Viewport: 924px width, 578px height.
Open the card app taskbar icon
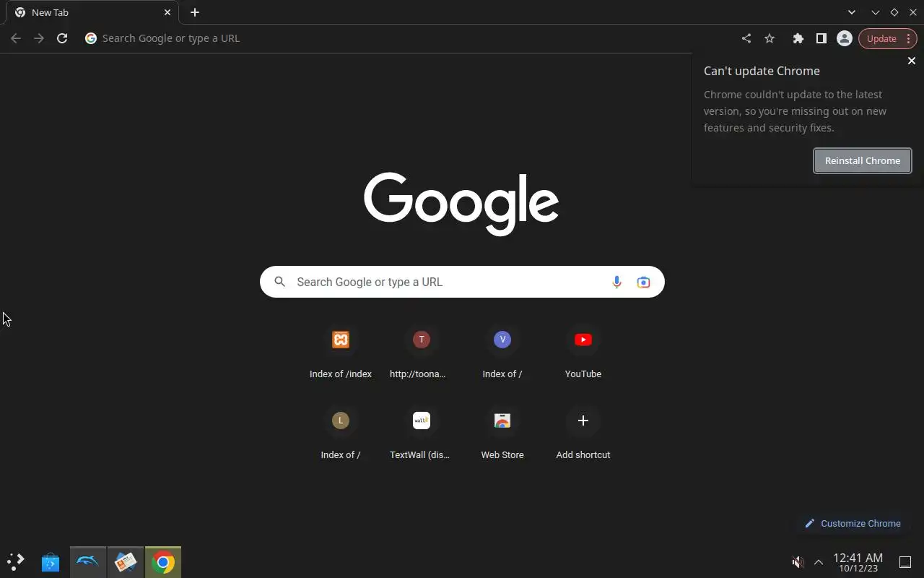pyautogui.click(x=126, y=562)
